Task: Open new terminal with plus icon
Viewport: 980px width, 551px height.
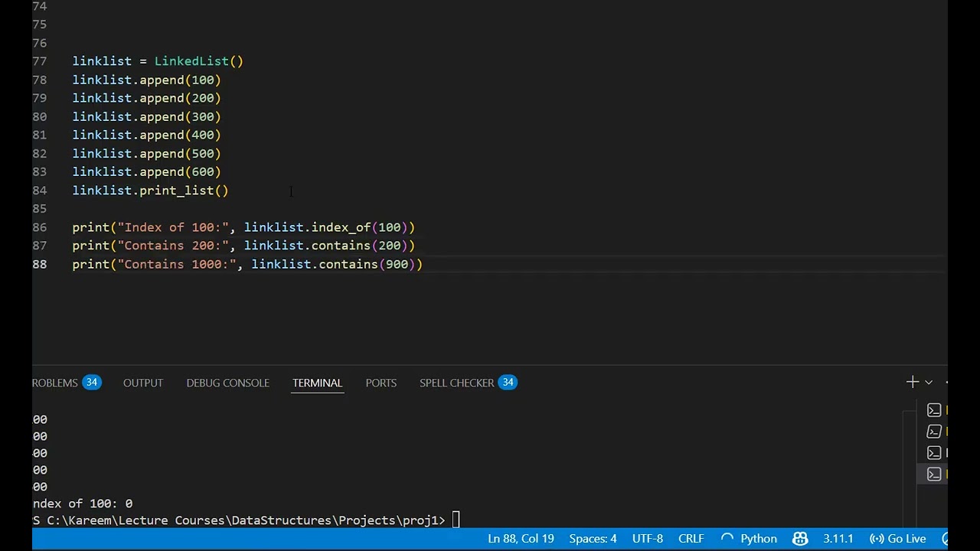Action: click(x=912, y=382)
